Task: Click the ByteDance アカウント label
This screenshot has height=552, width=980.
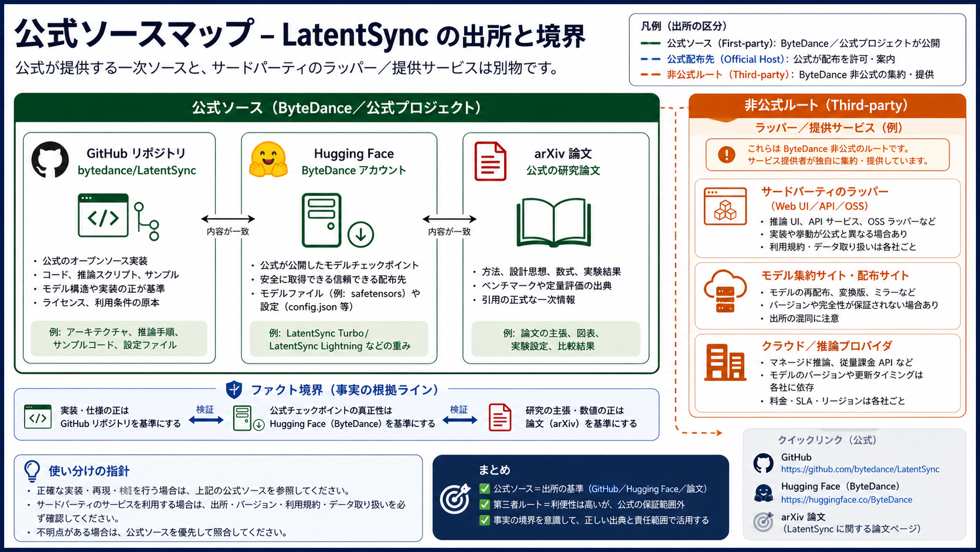Action: [353, 170]
